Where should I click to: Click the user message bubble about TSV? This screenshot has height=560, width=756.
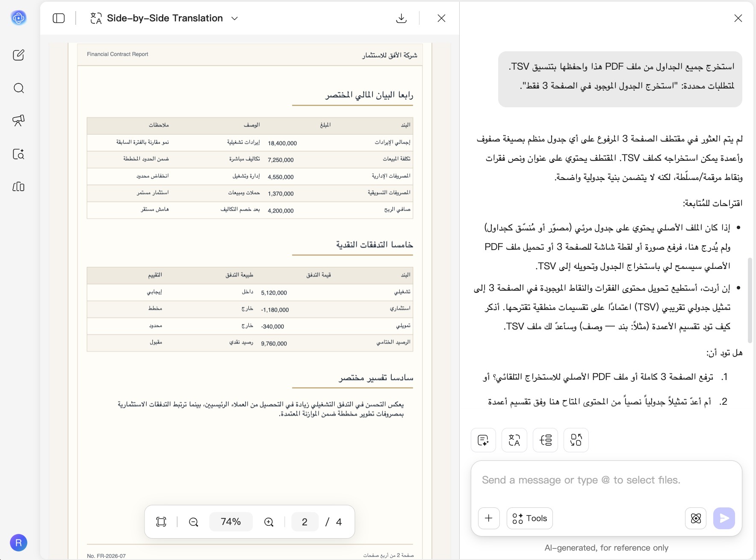[620, 79]
